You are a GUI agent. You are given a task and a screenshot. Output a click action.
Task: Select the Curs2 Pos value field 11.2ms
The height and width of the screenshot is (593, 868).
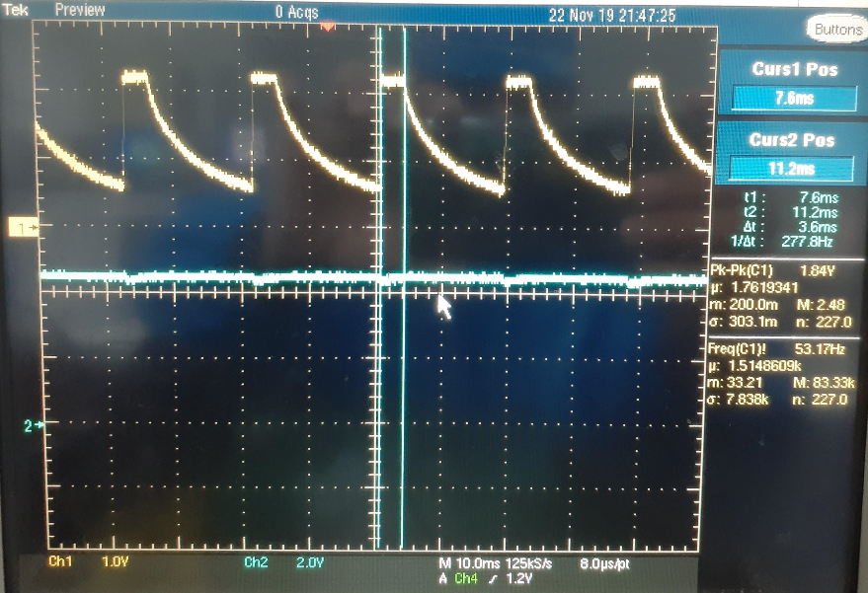(791, 168)
